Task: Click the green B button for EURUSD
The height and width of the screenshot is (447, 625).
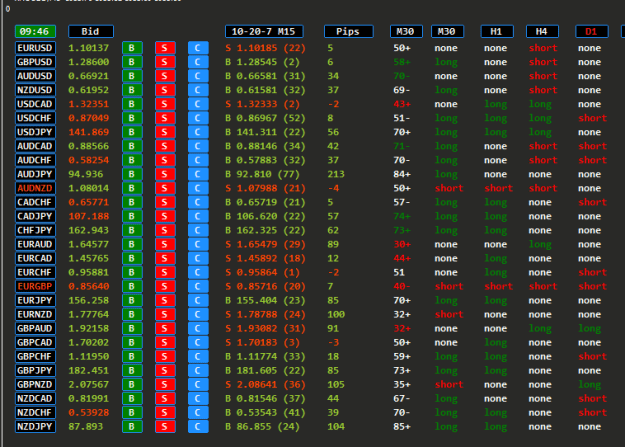Action: tap(132, 48)
